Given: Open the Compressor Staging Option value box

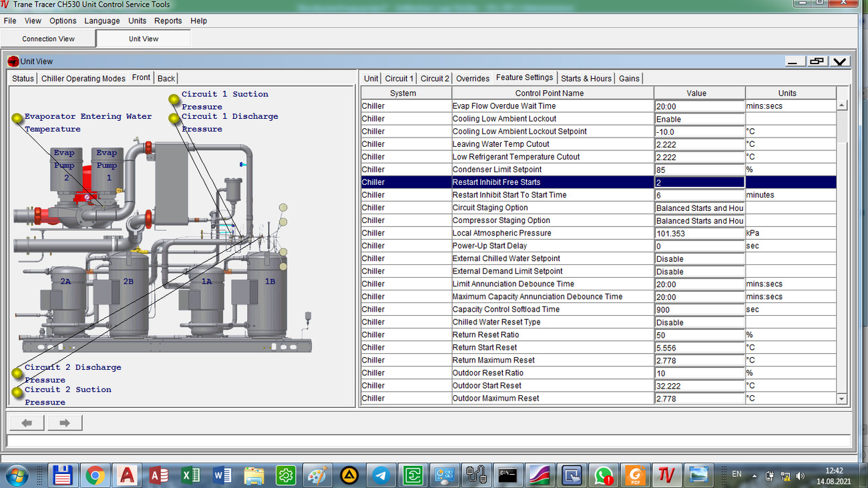Looking at the screenshot, I should click(x=699, y=220).
